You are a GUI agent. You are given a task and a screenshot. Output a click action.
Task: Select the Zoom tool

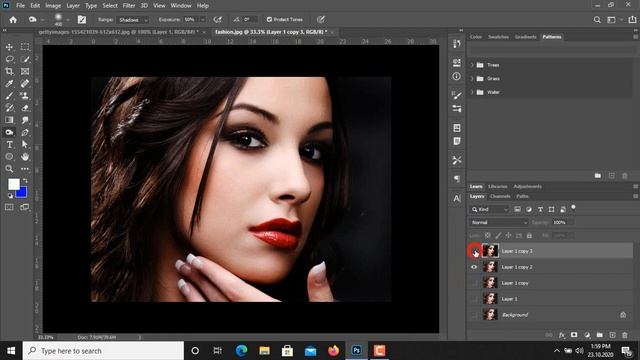click(x=9, y=169)
